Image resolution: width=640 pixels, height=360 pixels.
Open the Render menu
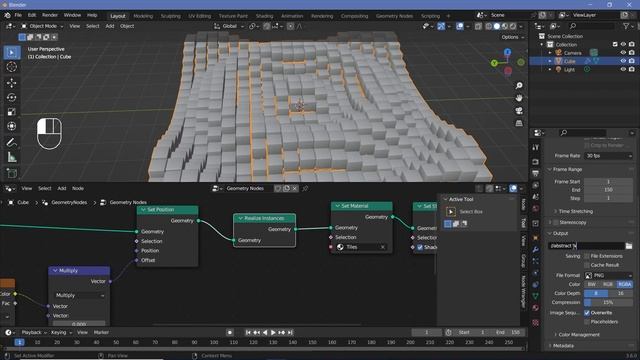50,15
